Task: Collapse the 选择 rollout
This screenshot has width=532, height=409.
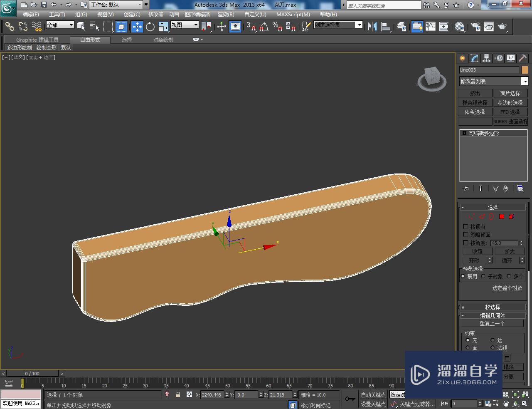Action: tap(493, 207)
